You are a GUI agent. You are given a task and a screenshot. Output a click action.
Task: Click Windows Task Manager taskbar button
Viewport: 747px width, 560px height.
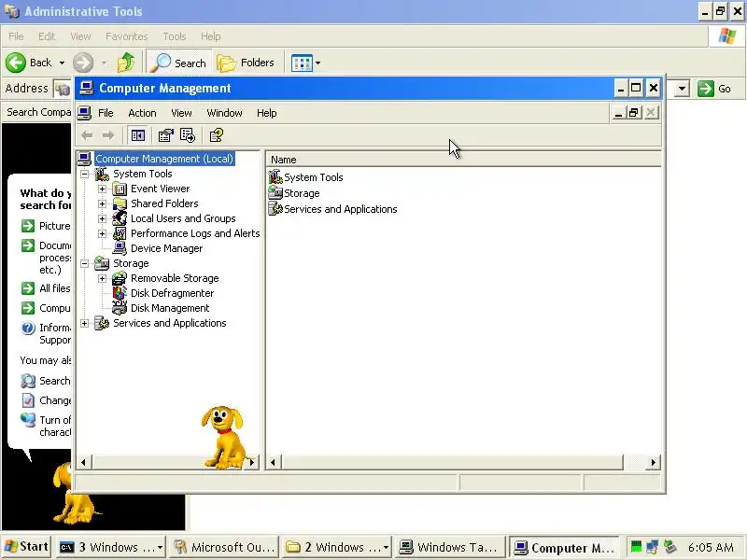[450, 547]
